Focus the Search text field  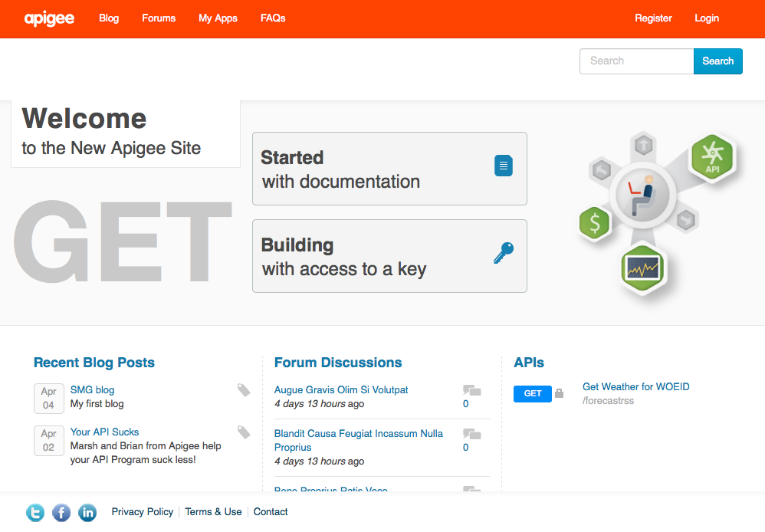(636, 61)
